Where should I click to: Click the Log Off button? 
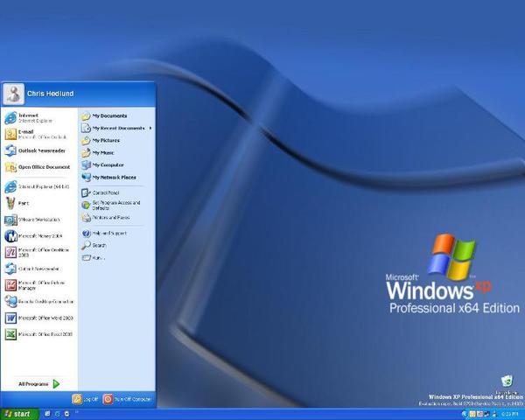[85, 399]
